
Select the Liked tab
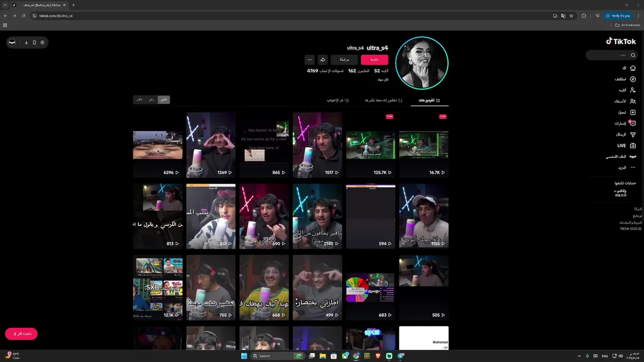[338, 100]
